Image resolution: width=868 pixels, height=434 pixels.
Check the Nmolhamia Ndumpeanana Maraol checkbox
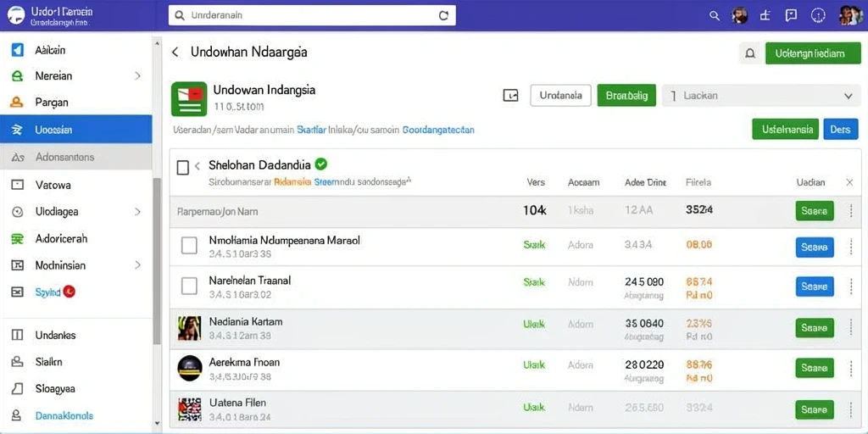189,245
